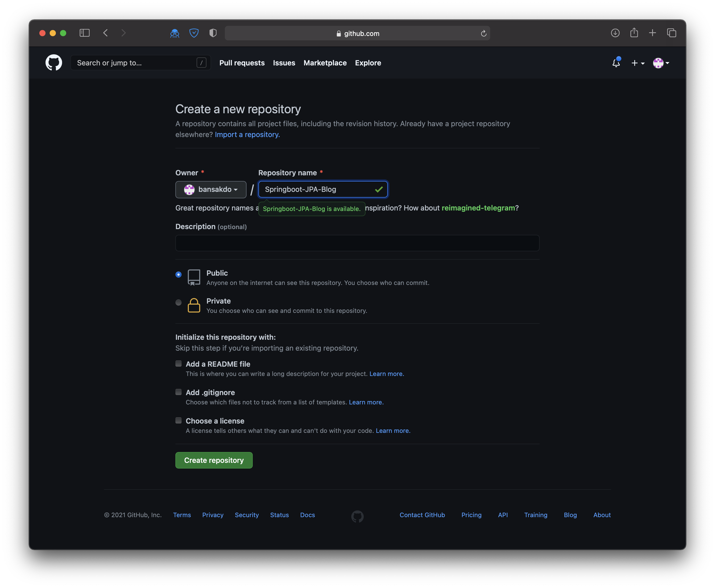Follow the Import a repository link
The image size is (715, 588).
pos(247,134)
